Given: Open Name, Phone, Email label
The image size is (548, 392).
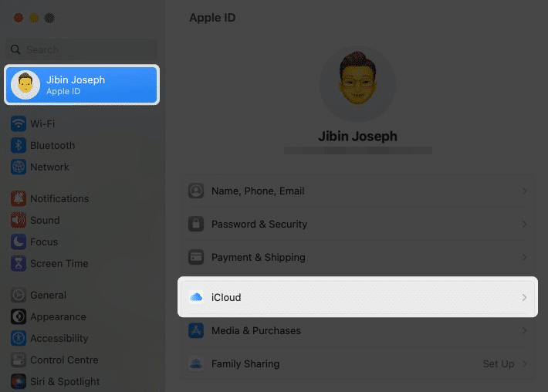Looking at the screenshot, I should (258, 191).
